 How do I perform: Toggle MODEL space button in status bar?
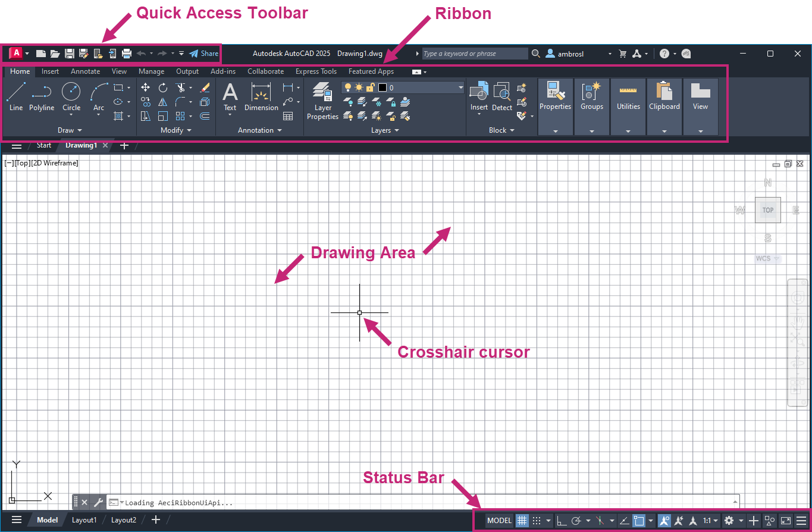499,521
